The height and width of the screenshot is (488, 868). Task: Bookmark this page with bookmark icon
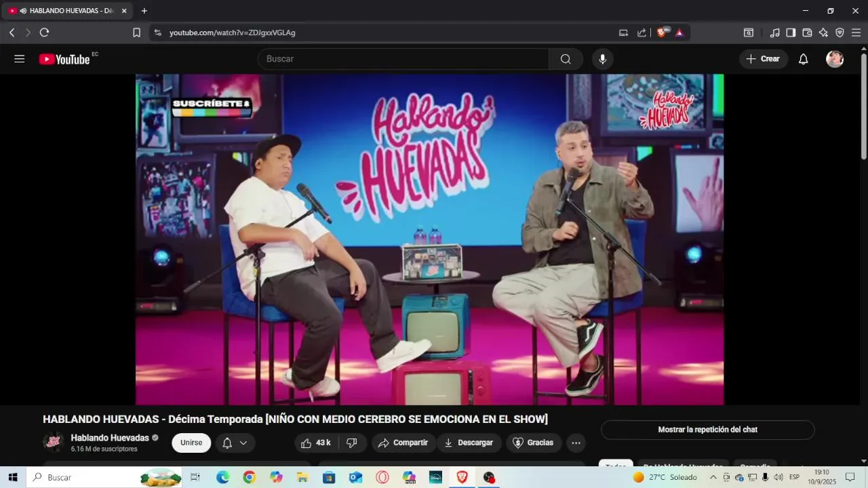[x=136, y=33]
